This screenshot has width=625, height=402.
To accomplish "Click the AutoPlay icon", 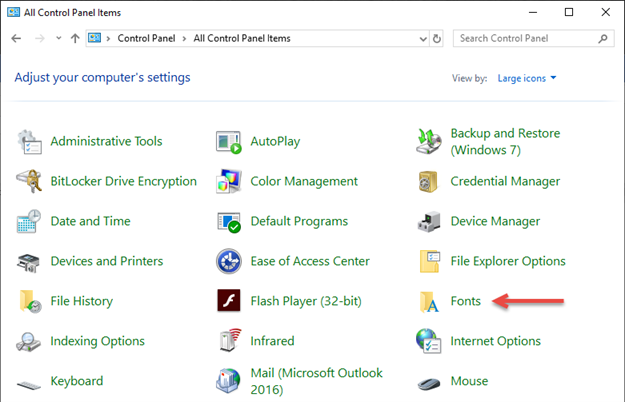I will pos(229,142).
